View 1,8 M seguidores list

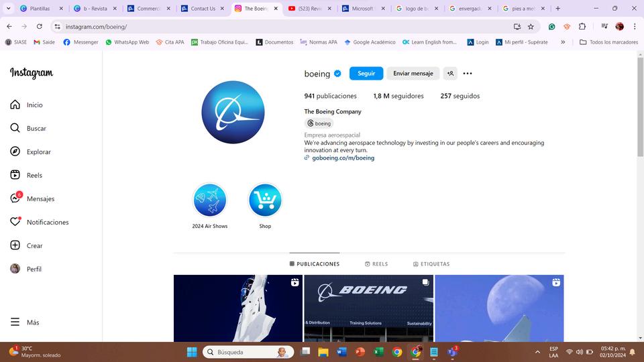point(398,96)
